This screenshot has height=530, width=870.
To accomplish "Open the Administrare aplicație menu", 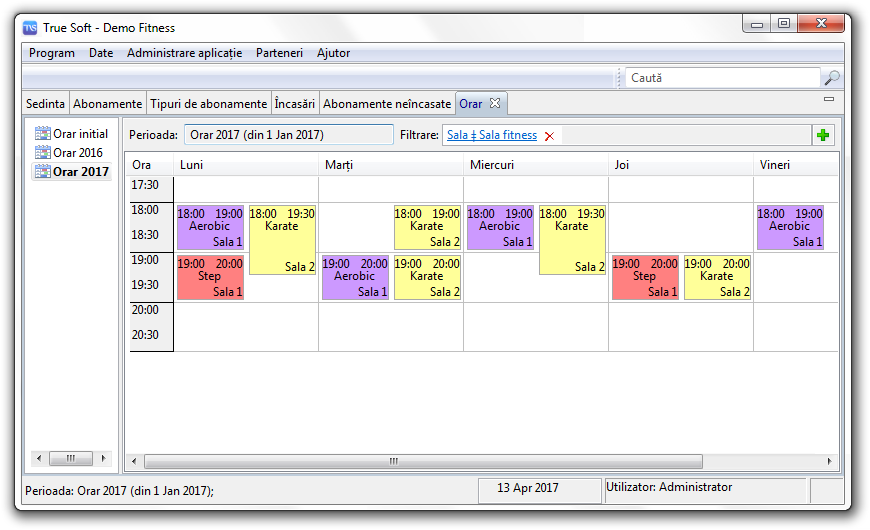I will (x=184, y=53).
